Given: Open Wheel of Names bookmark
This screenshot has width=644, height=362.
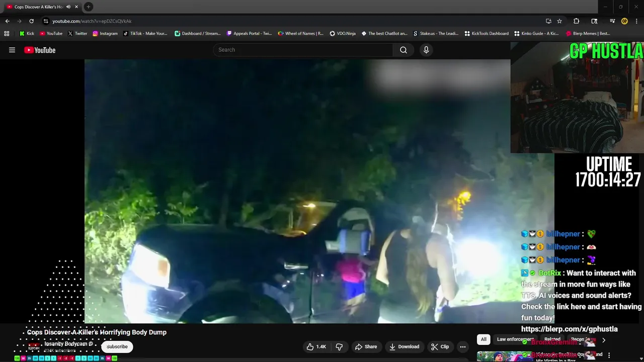Looking at the screenshot, I should (301, 34).
